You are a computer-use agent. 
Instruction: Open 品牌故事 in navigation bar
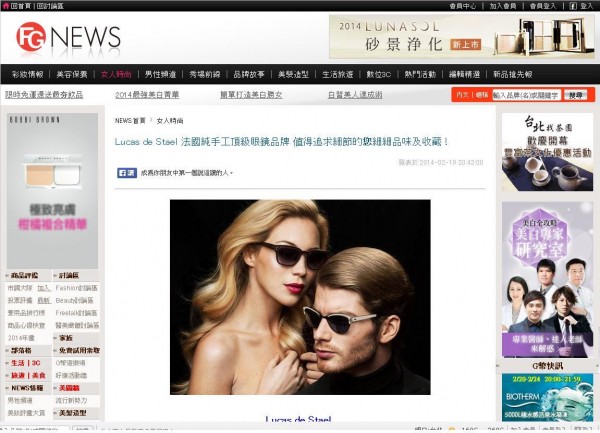tap(249, 74)
